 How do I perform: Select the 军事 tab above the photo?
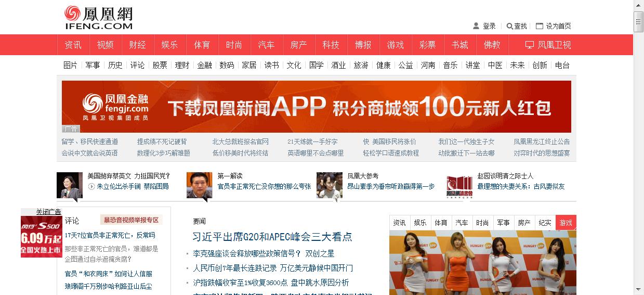click(x=503, y=223)
